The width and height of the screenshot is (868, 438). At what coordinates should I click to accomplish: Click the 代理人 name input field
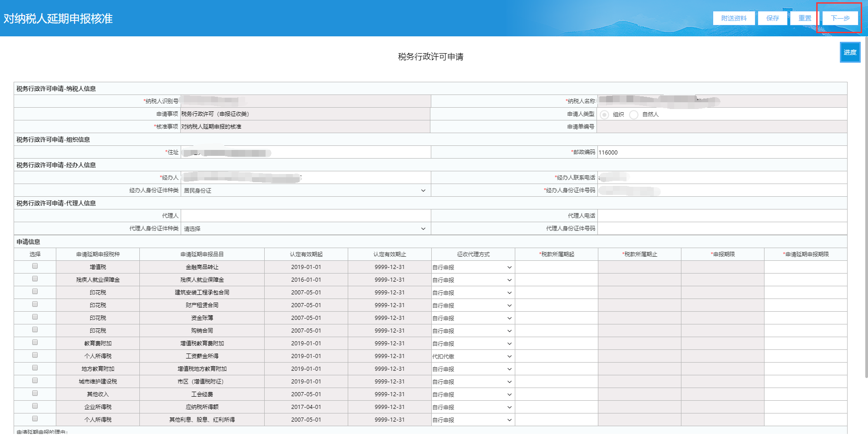click(306, 216)
